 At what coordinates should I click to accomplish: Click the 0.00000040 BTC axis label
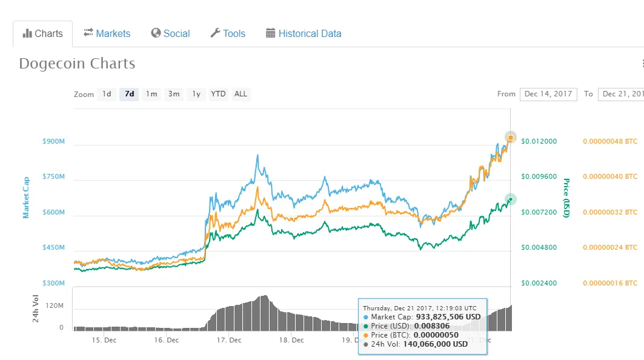[610, 177]
